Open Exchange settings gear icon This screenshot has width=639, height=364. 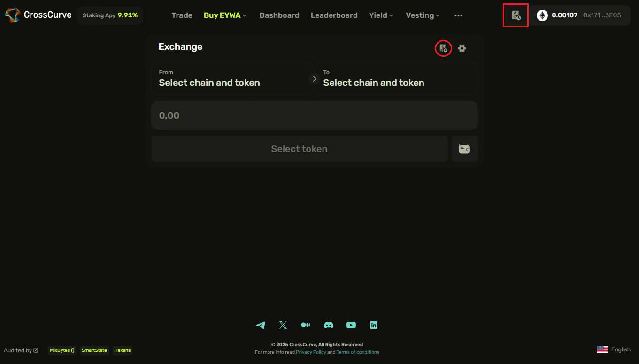(x=462, y=48)
